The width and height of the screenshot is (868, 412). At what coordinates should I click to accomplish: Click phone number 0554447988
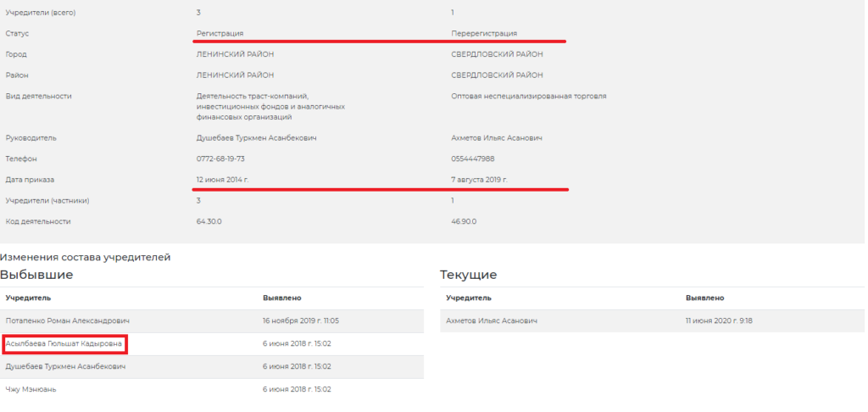(x=474, y=159)
